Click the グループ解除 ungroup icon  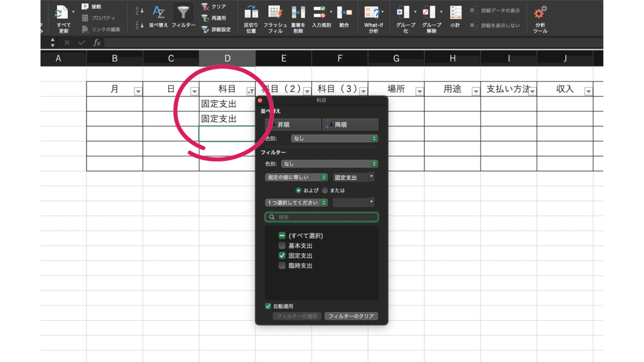(429, 12)
